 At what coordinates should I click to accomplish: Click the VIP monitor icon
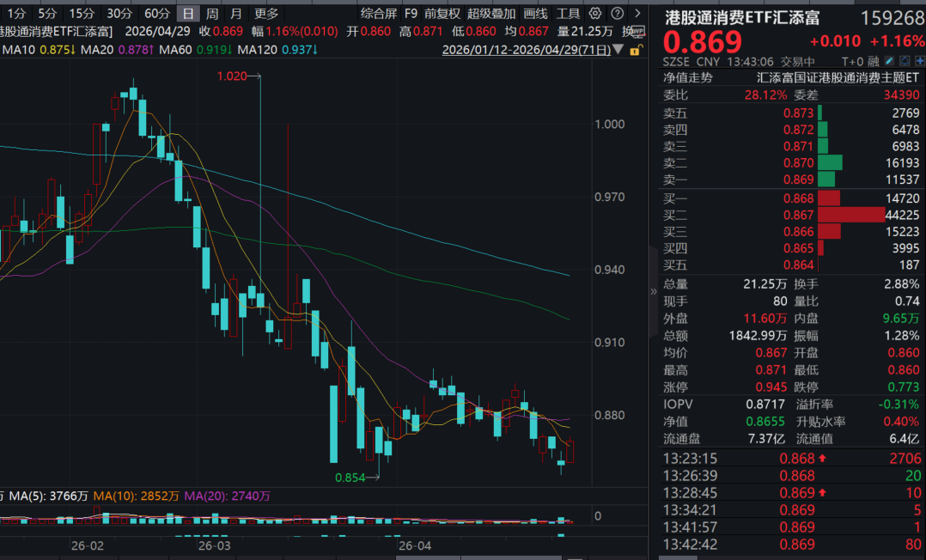[x=637, y=31]
